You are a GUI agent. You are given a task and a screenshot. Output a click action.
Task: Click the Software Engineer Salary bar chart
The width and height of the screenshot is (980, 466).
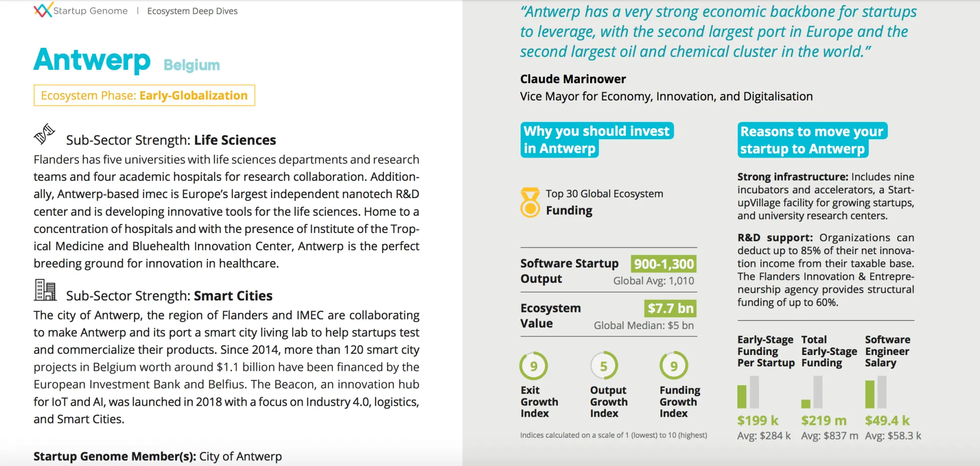[876, 392]
